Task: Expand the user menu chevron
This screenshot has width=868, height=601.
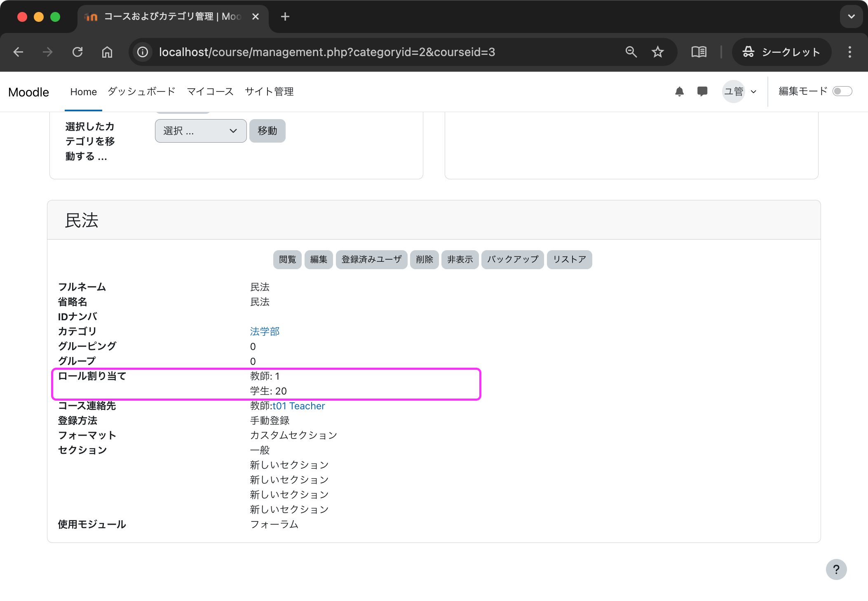Action: point(753,92)
